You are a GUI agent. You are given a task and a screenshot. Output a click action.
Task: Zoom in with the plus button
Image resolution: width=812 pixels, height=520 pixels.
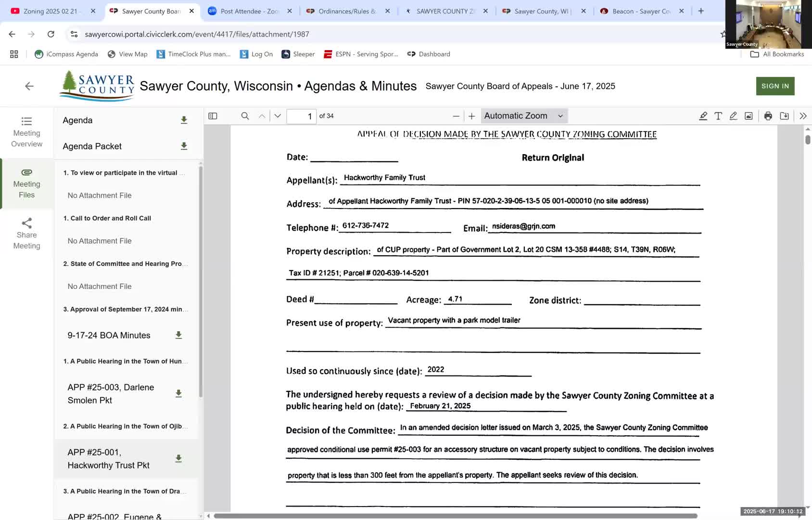point(471,116)
